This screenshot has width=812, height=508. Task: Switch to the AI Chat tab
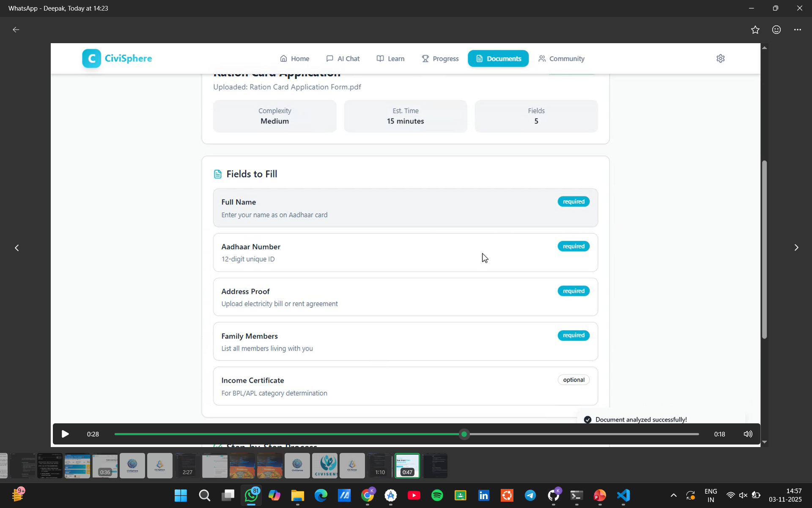click(x=343, y=58)
